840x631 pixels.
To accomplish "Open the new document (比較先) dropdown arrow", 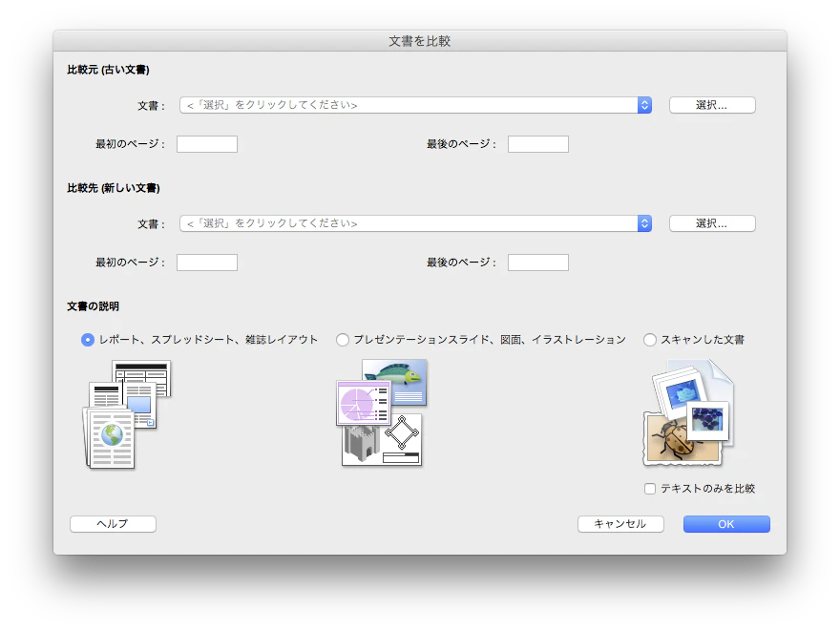I will click(x=644, y=223).
